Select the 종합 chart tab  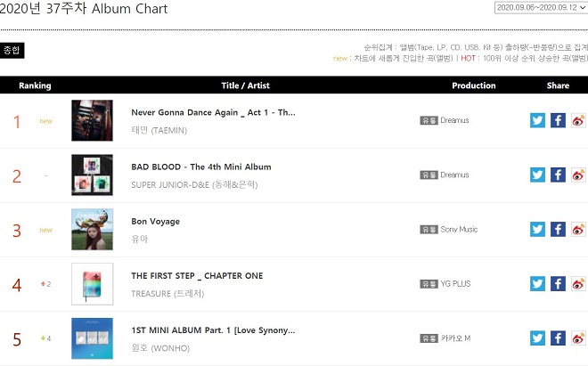coord(12,50)
